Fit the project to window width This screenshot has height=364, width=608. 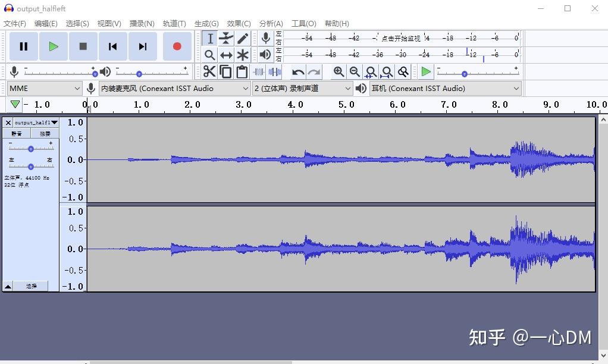coord(387,72)
